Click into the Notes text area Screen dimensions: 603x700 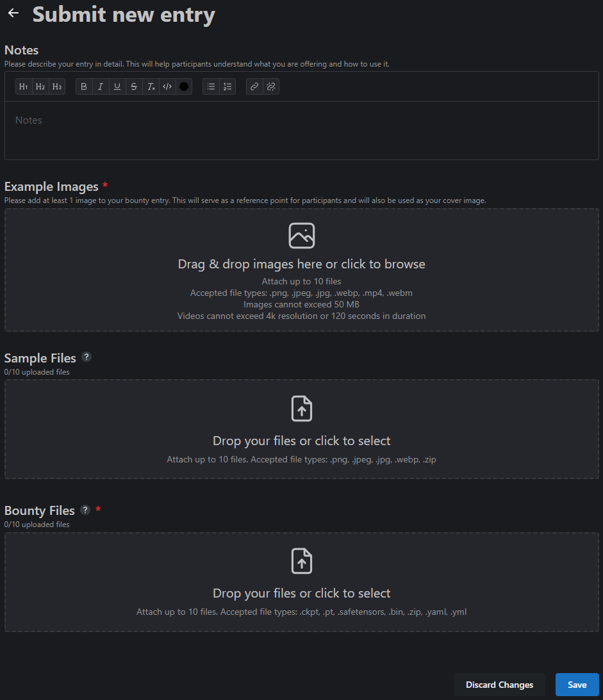pyautogui.click(x=301, y=131)
